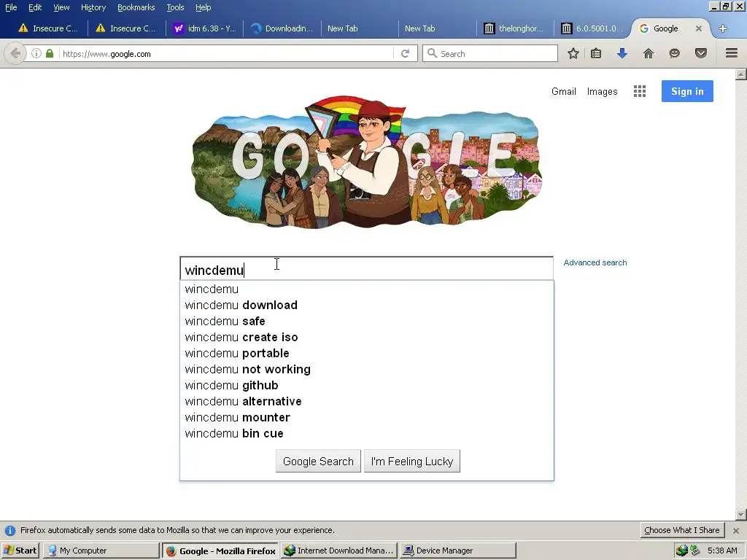Click Choose What I Share button
The image size is (747, 560).
(x=682, y=530)
